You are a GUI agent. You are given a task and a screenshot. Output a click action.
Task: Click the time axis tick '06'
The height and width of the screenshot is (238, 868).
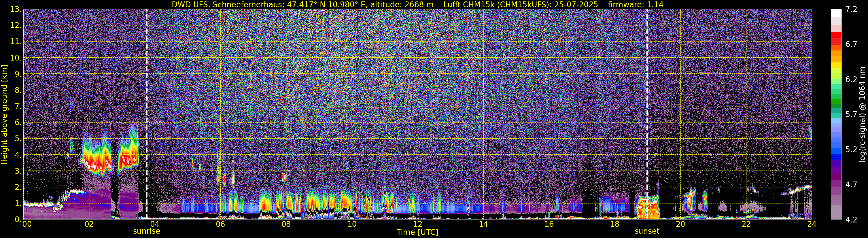(220, 224)
